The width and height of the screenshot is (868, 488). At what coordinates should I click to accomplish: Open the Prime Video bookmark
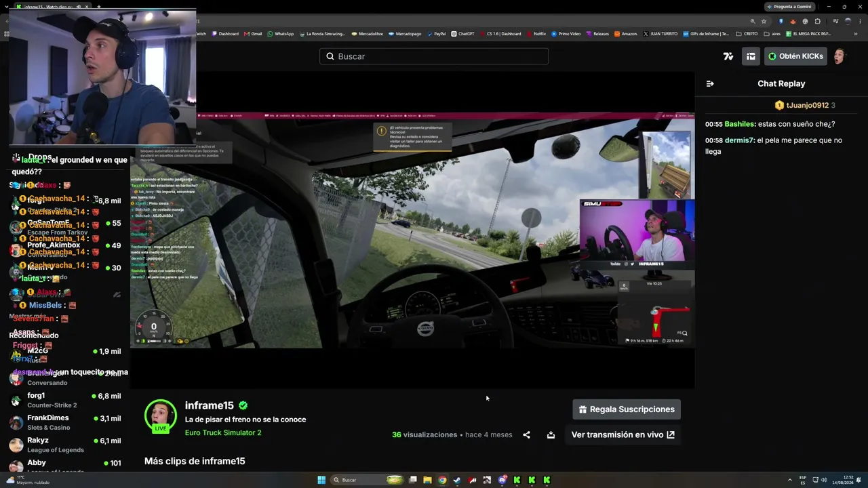[566, 34]
